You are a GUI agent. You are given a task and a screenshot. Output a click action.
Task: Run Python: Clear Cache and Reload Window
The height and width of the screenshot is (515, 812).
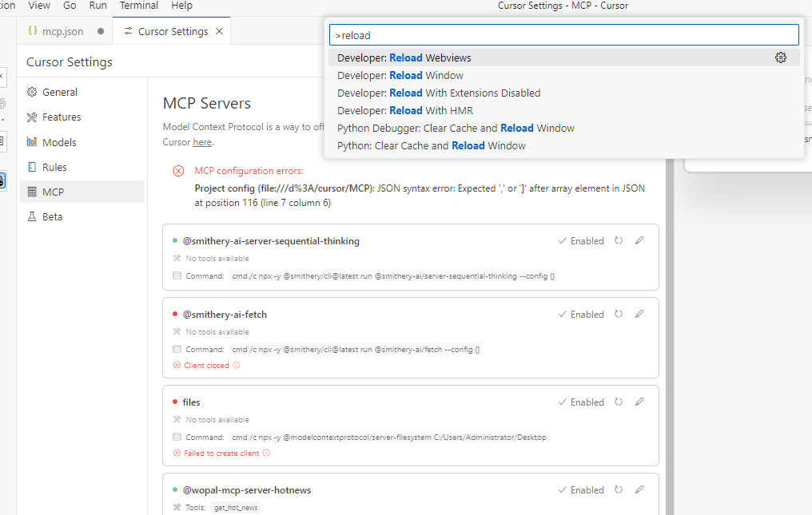[x=564, y=145]
